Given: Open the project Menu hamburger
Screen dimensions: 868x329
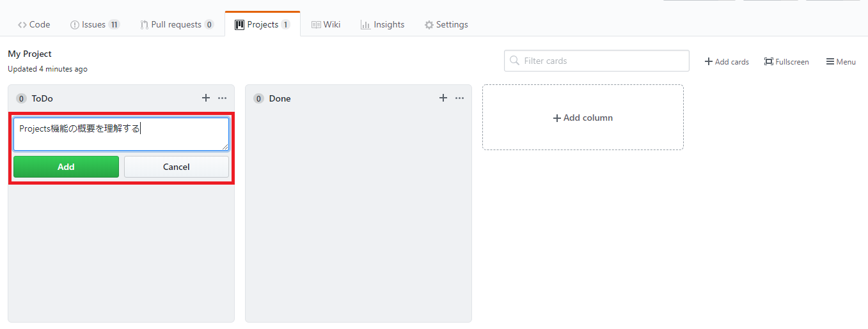Looking at the screenshot, I should pos(840,61).
